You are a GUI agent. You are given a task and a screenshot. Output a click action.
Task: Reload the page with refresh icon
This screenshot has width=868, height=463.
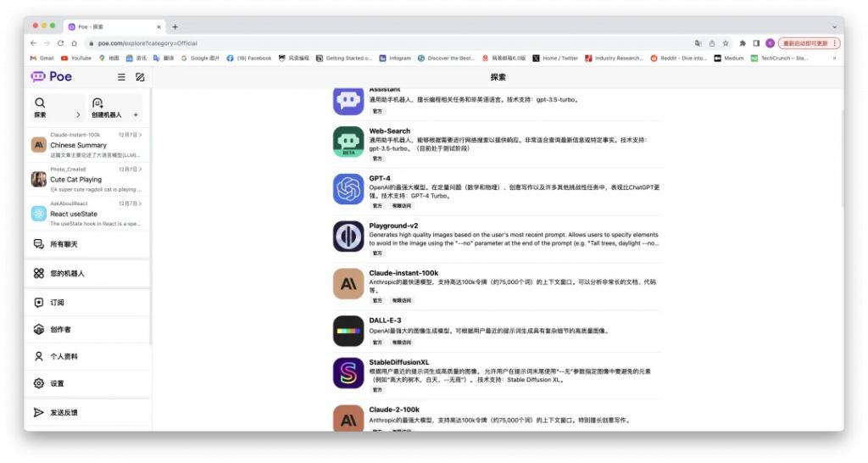tap(60, 43)
